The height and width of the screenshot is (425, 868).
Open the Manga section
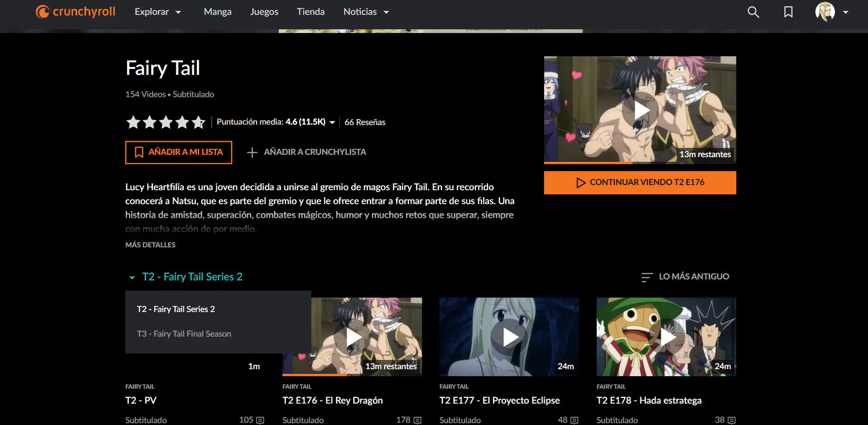(x=217, y=12)
